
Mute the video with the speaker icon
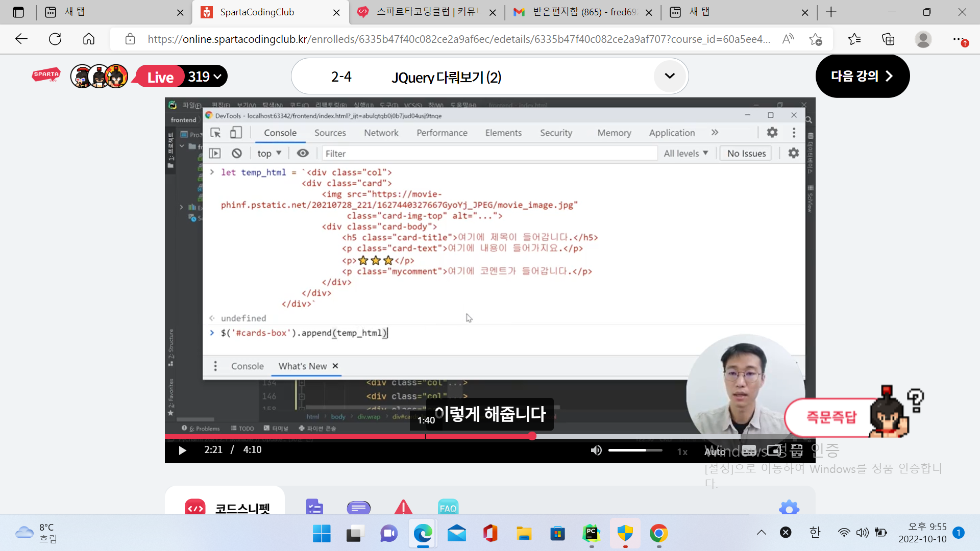coord(596,450)
